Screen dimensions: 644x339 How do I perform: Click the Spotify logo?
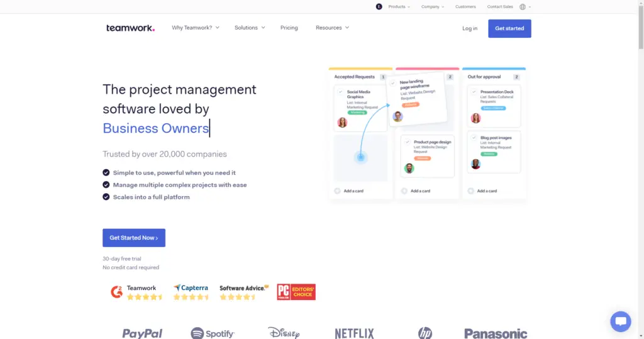(213, 333)
